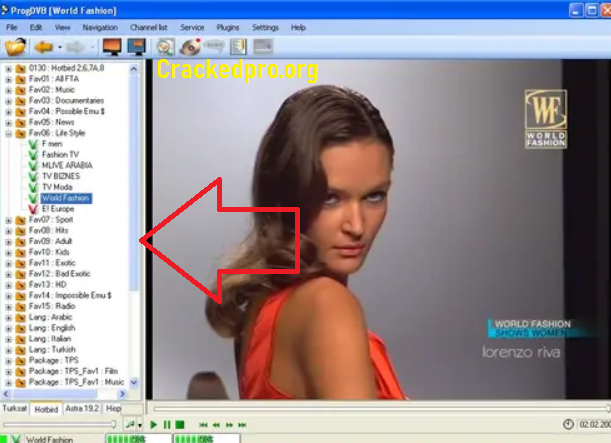The width and height of the screenshot is (611, 443).
Task: Open the channel search magnifier icon
Action: click(x=165, y=47)
